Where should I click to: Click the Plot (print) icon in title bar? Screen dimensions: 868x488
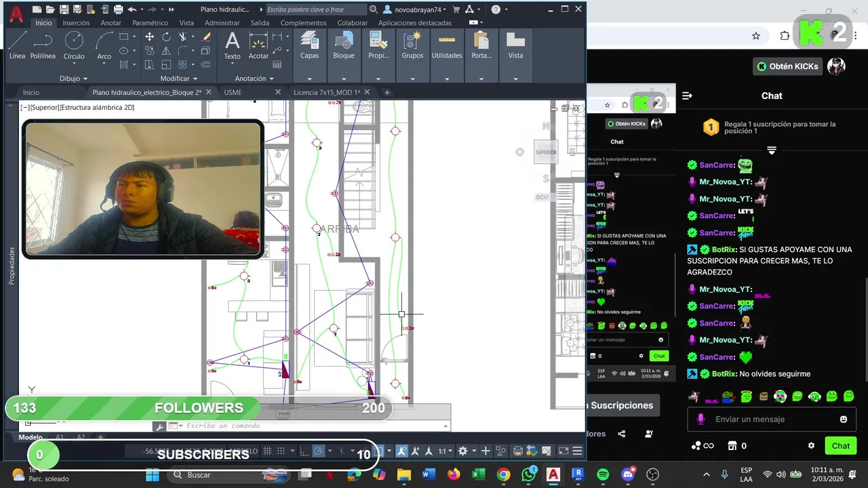(x=118, y=9)
